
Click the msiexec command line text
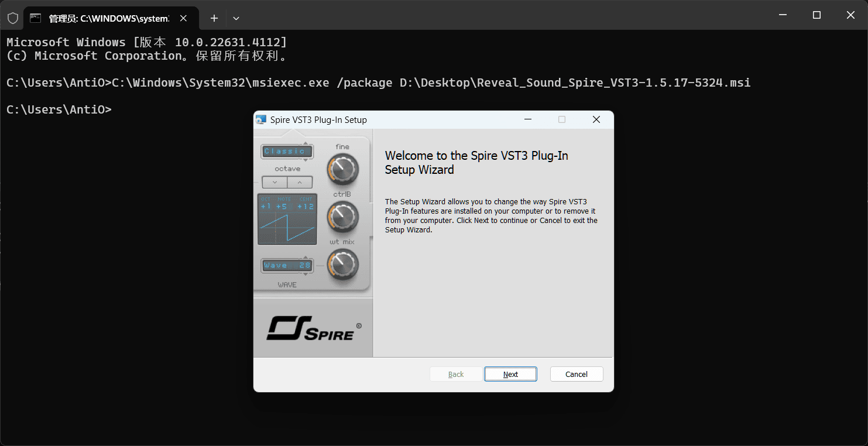tap(378, 83)
